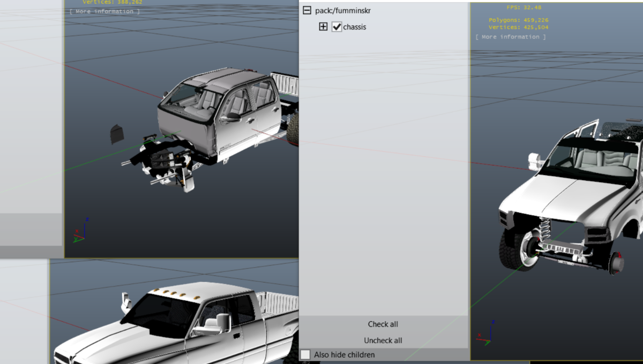
Task: Click the Vertices count in right viewport
Action: 518,27
